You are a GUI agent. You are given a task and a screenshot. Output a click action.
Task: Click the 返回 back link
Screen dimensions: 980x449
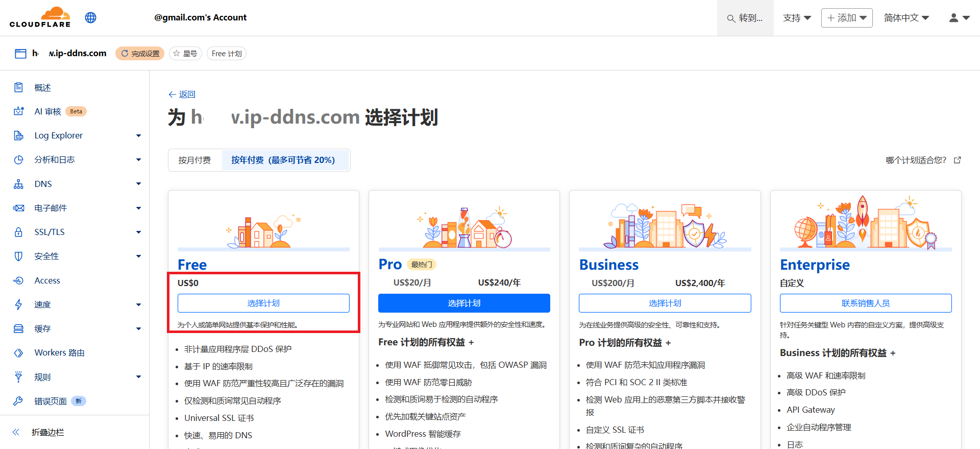coord(182,94)
